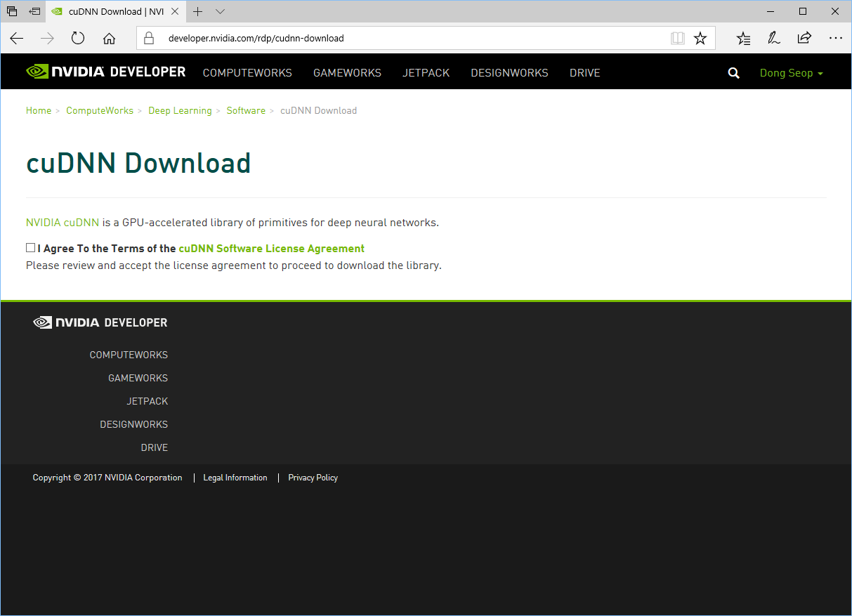The width and height of the screenshot is (852, 616).
Task: Close the cuDNN Download tab
Action: pyautogui.click(x=175, y=11)
